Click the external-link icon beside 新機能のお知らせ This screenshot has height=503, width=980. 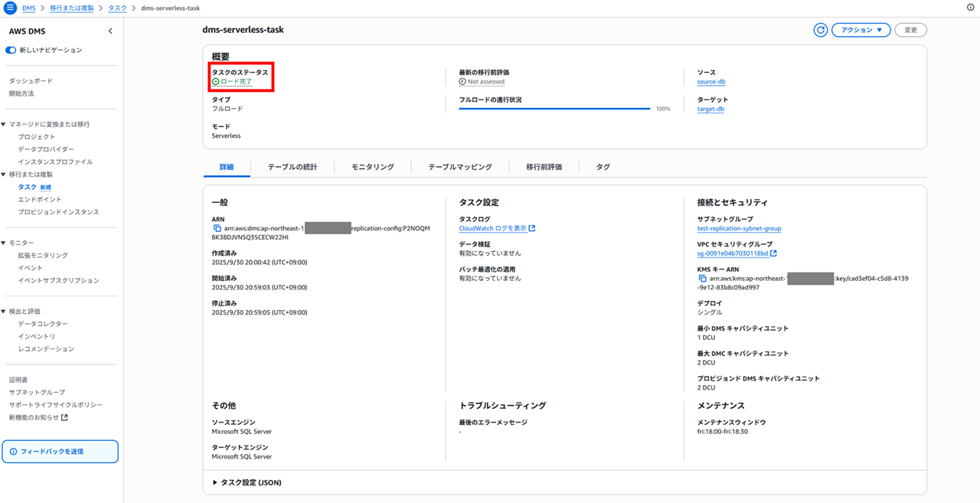click(64, 417)
